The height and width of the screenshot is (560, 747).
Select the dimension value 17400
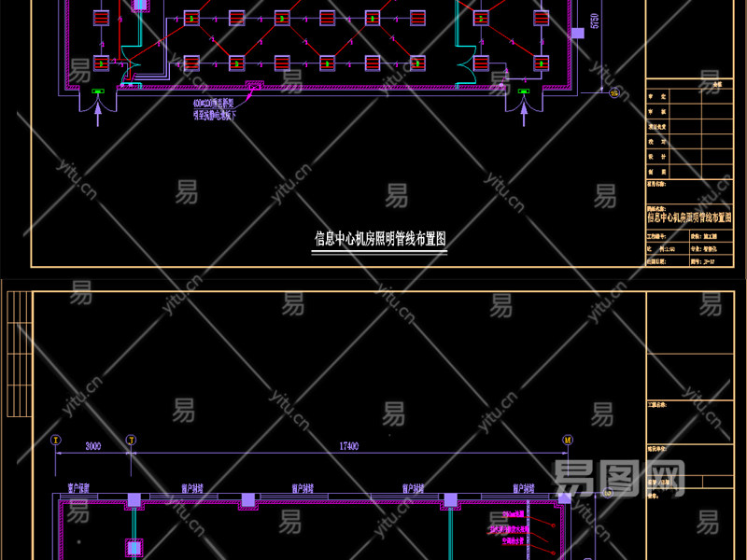click(348, 446)
